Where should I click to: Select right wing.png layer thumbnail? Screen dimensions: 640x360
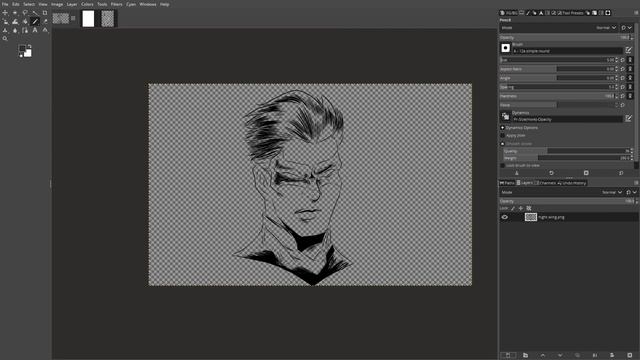[x=531, y=217]
